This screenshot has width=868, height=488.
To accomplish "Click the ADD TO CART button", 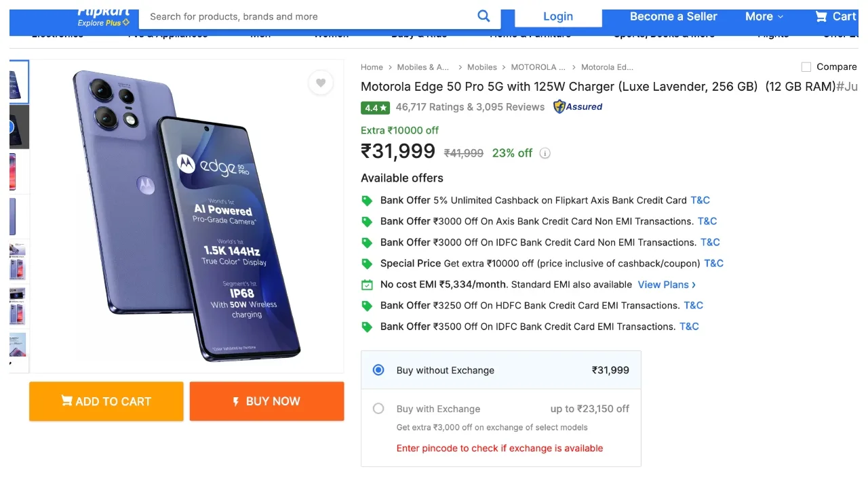I will pyautogui.click(x=106, y=401).
